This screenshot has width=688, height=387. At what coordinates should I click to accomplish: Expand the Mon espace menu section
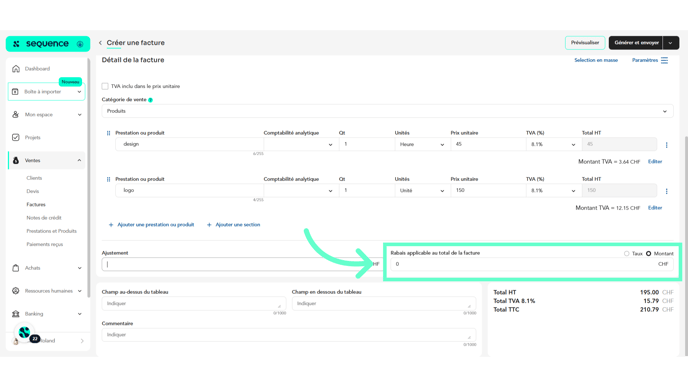[x=79, y=115]
